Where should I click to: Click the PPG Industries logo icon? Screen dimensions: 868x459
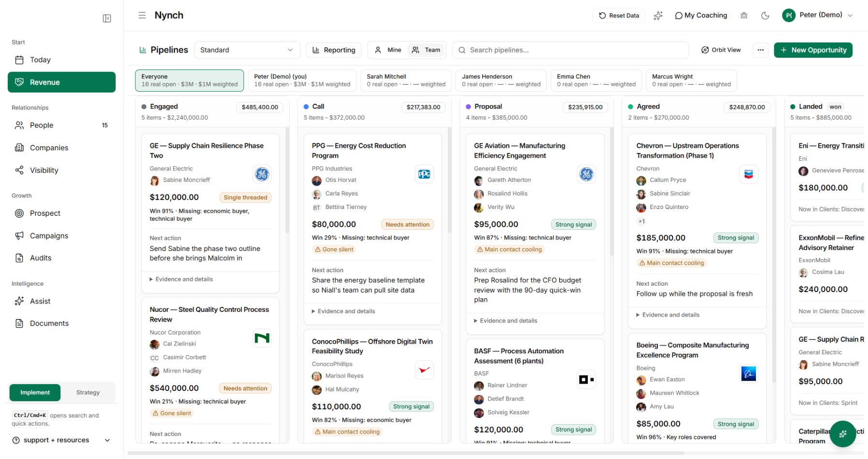pyautogui.click(x=424, y=174)
